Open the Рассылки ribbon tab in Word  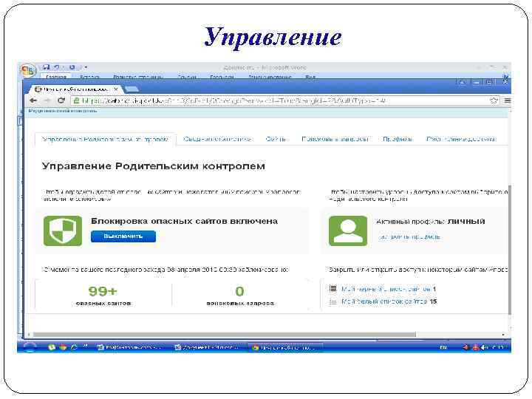(222, 77)
